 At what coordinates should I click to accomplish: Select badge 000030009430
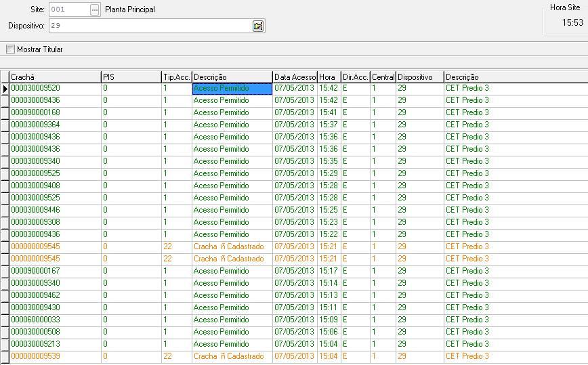(x=35, y=307)
